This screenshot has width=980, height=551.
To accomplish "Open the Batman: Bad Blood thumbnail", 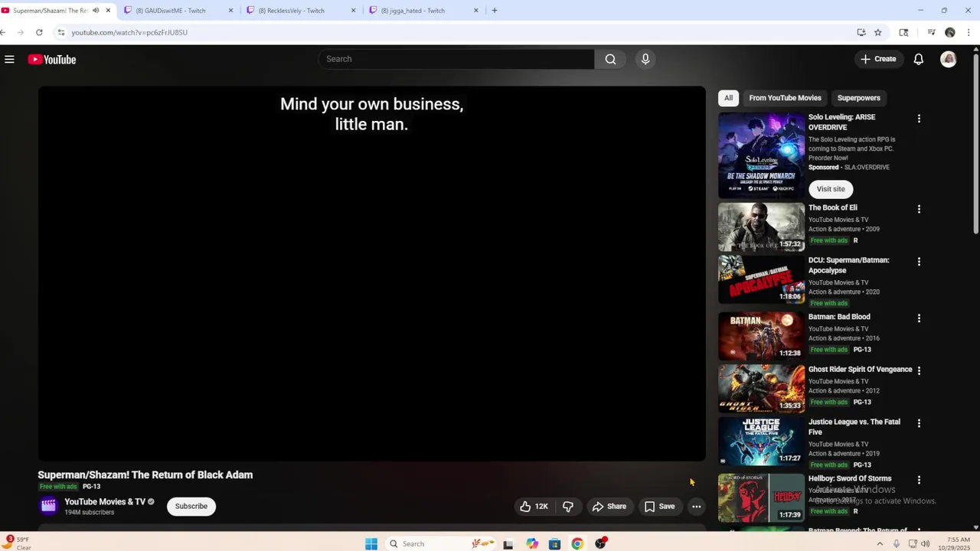I will (x=761, y=336).
